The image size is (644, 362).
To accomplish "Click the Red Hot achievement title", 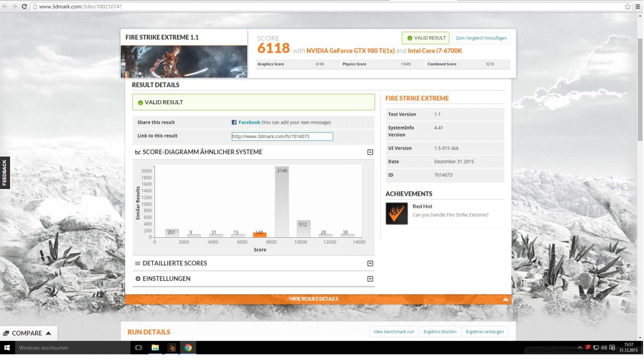I will tap(422, 206).
